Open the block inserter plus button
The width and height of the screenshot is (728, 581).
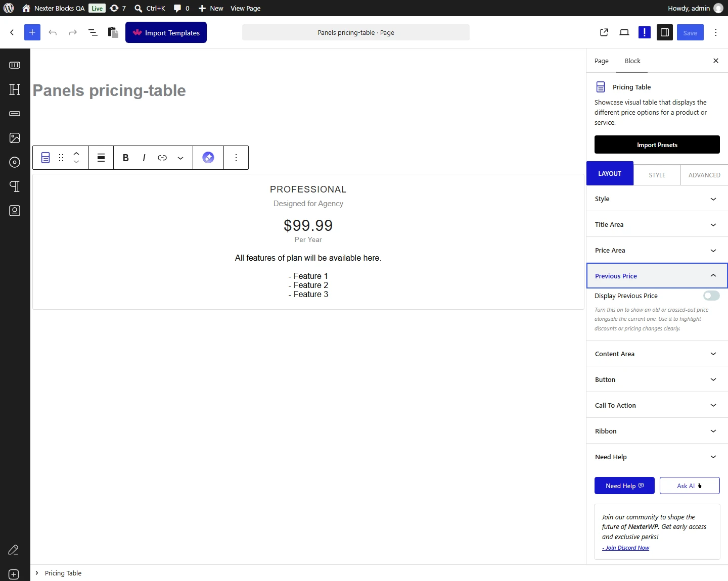(x=32, y=32)
